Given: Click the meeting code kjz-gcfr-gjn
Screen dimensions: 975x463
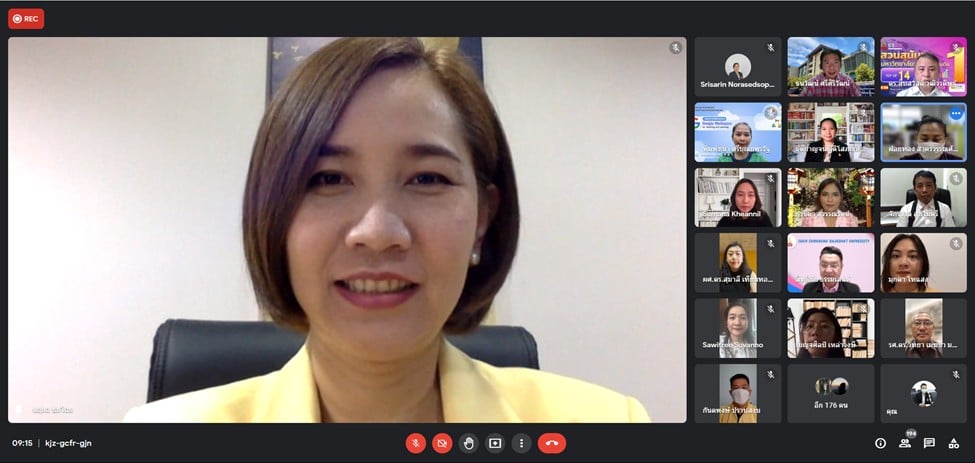Looking at the screenshot, I should (x=69, y=443).
